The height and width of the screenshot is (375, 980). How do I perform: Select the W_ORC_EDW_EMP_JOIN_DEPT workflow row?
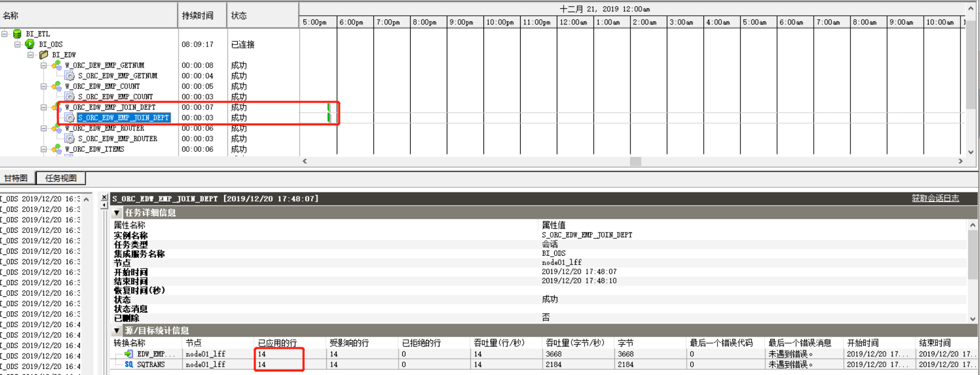click(110, 107)
